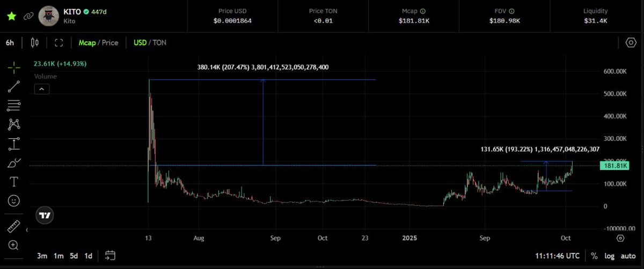This screenshot has width=644, height=269.
Task: Copy the KITO token link icon
Action: coord(28,16)
